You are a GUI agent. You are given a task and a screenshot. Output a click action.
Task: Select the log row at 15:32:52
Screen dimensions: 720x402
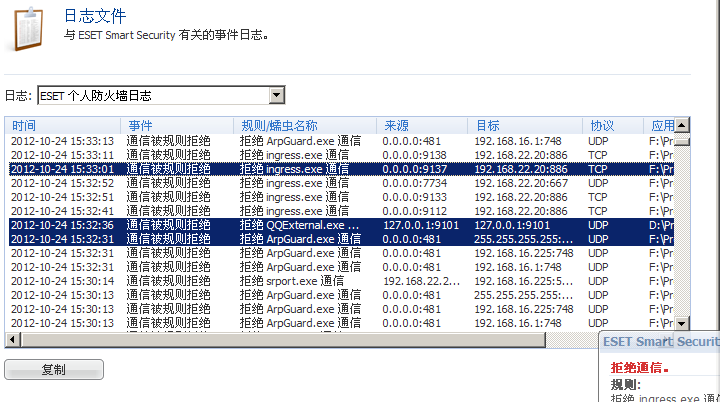[341, 183]
